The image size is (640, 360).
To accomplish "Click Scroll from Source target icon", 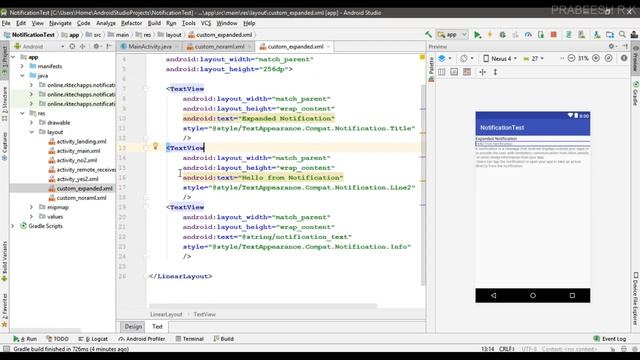I will tap(72, 47).
